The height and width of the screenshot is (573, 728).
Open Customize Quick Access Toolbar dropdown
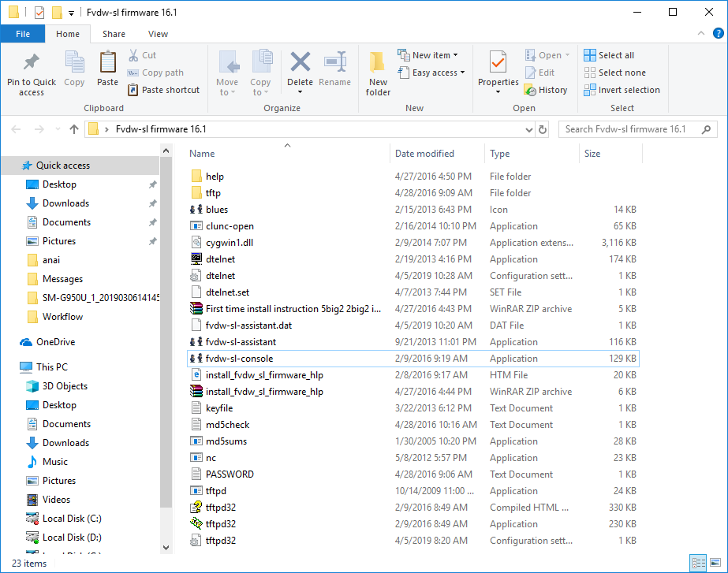click(x=72, y=13)
